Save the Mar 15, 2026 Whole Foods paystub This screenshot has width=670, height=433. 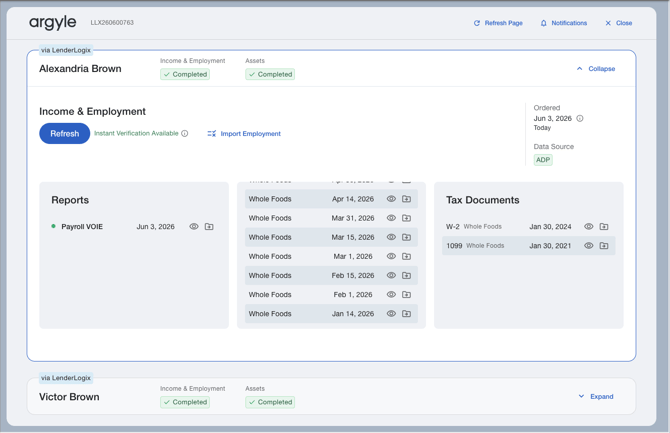(x=406, y=237)
